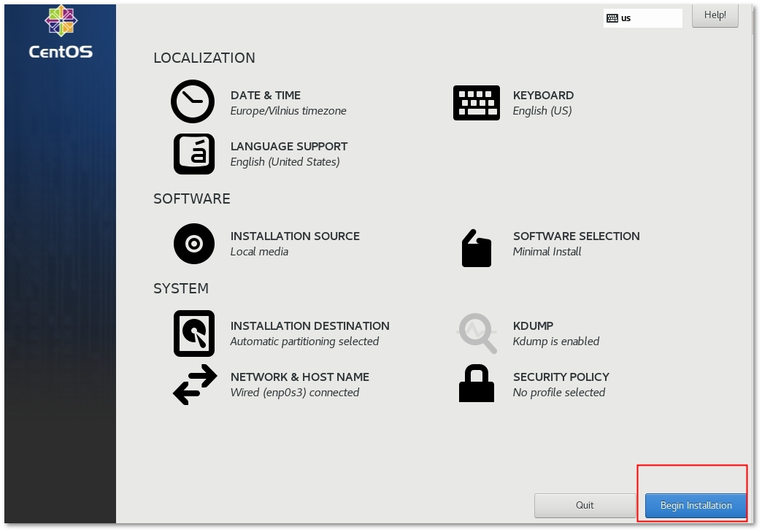762x532 pixels.
Task: Click the Language Support icon
Action: tap(194, 154)
